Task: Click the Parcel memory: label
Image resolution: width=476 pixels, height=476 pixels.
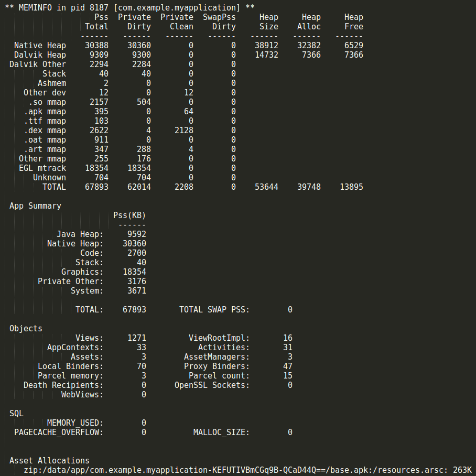Action: pyautogui.click(x=71, y=375)
